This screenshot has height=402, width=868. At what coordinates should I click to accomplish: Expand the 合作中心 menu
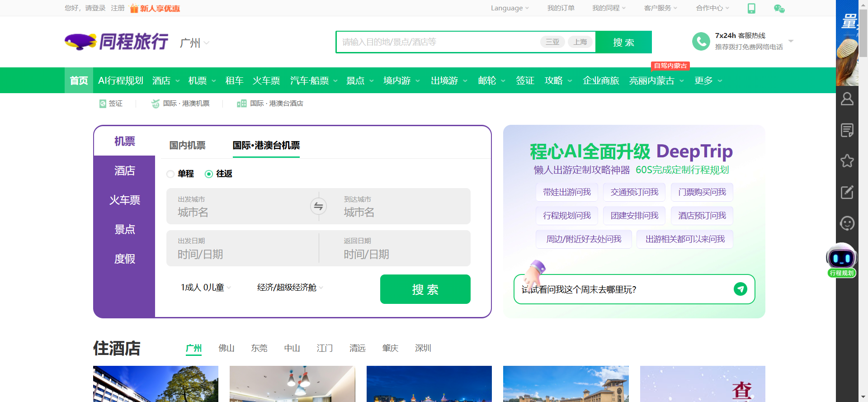712,8
